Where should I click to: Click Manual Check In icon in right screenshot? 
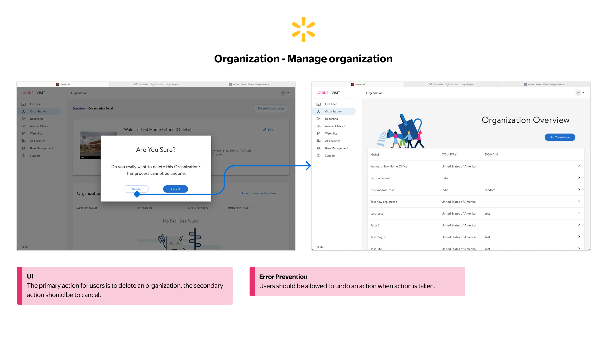point(318,126)
